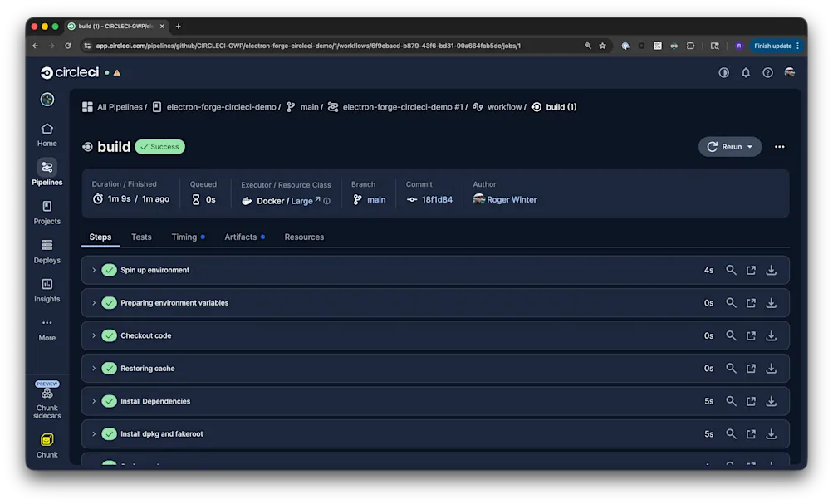Image resolution: width=833 pixels, height=504 pixels.
Task: Click the browser address bar URL
Action: click(308, 46)
